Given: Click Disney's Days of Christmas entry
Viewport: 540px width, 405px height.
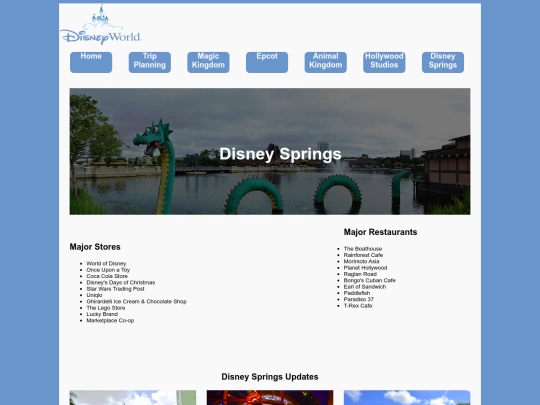Looking at the screenshot, I should click(121, 282).
